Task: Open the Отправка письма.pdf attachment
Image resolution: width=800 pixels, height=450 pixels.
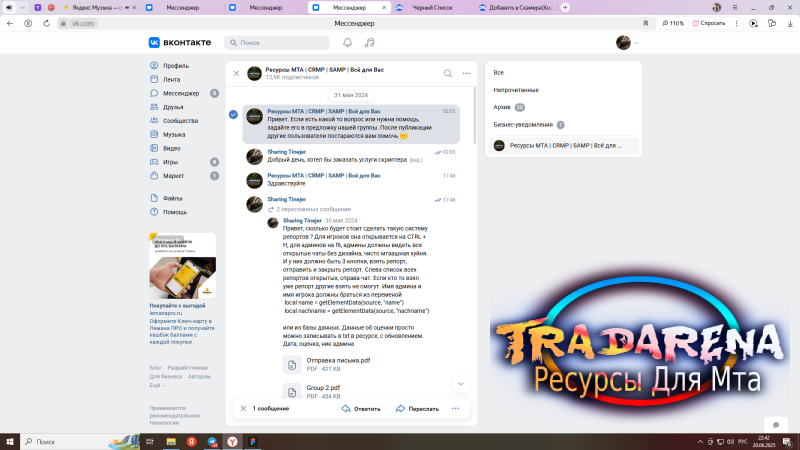Action: [338, 359]
